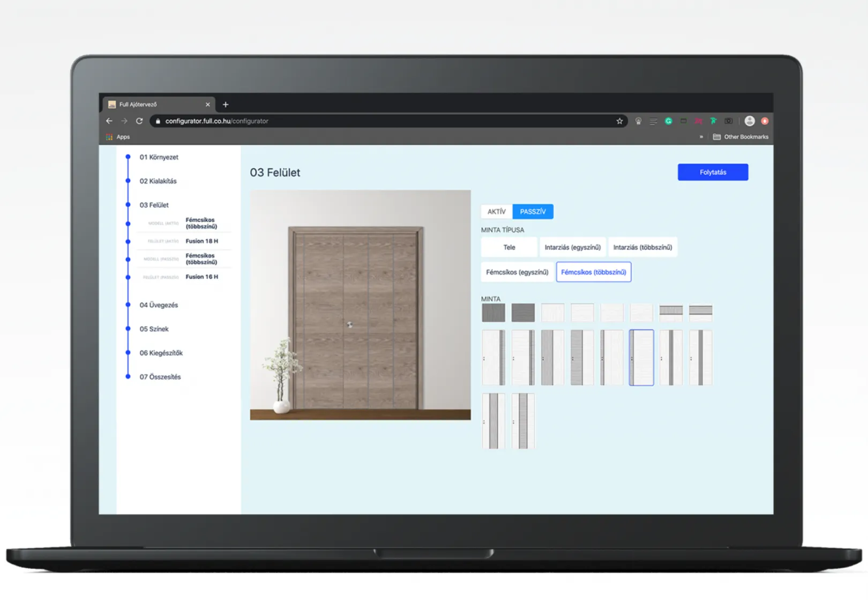Viewport: 868px width, 616px height.
Task: Pick the first plain white MINTA swatch
Action: tap(552, 313)
